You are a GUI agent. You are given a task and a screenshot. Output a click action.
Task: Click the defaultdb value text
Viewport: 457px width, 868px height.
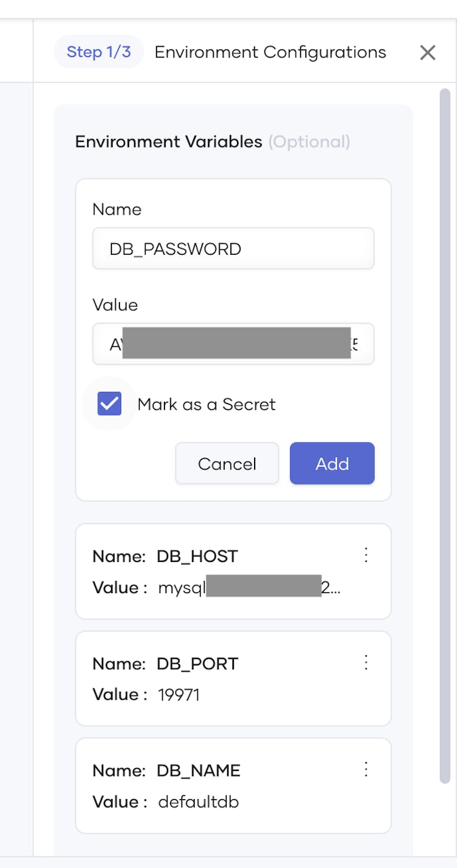coord(198,802)
